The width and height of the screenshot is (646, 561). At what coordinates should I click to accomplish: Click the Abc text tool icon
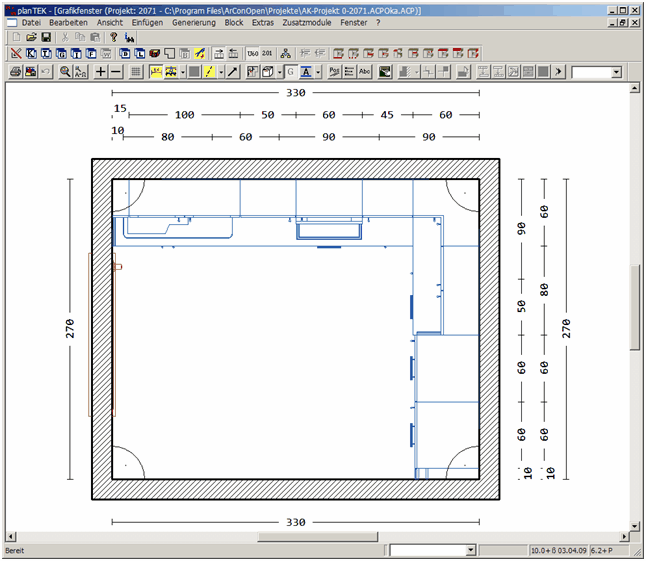tap(364, 72)
